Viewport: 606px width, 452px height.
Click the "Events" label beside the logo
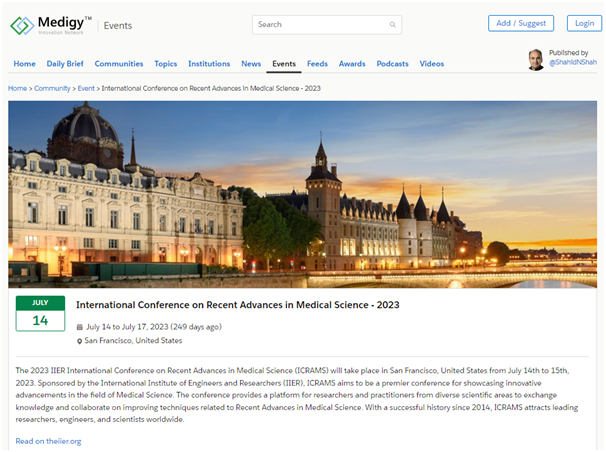click(x=118, y=25)
